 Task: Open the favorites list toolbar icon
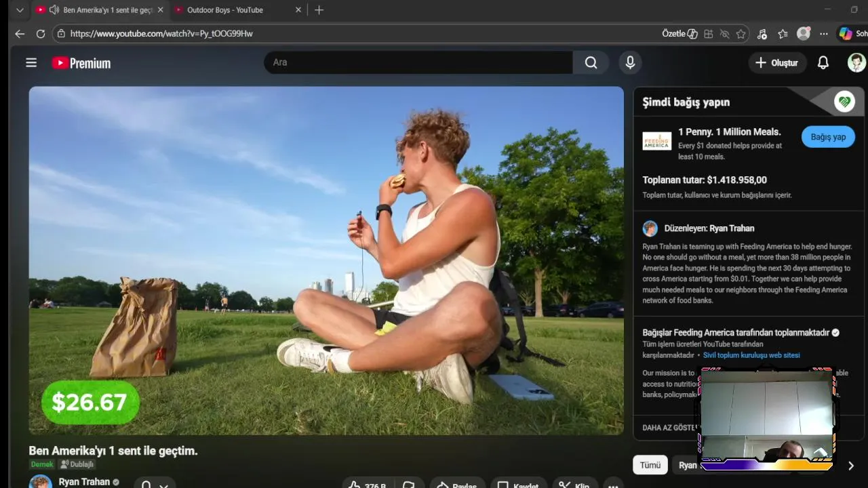coord(783,33)
